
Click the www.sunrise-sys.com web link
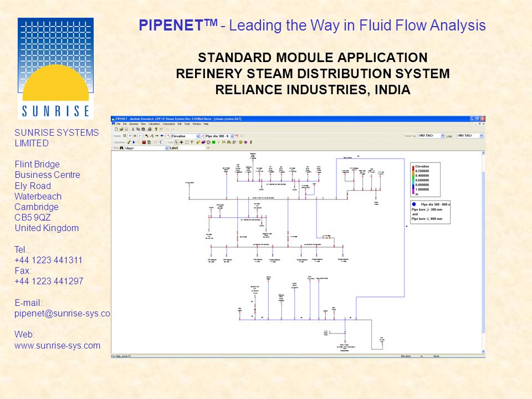[57, 345]
